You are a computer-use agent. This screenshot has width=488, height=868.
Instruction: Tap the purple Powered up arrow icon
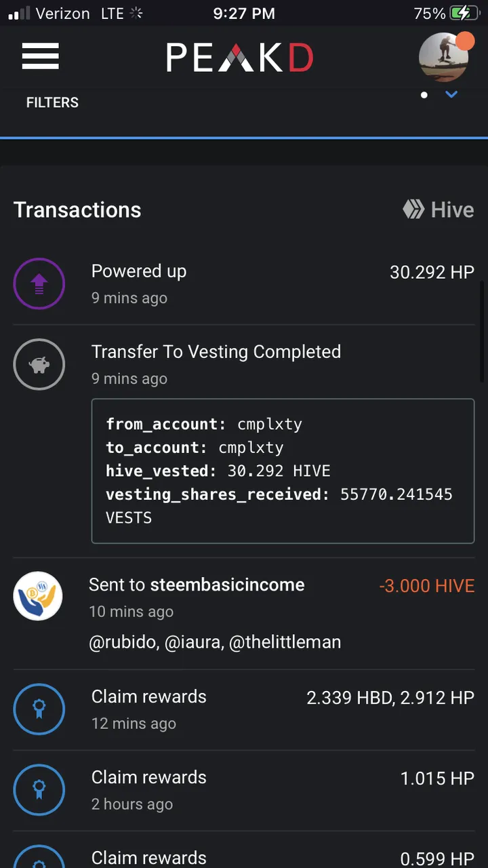[x=39, y=283]
